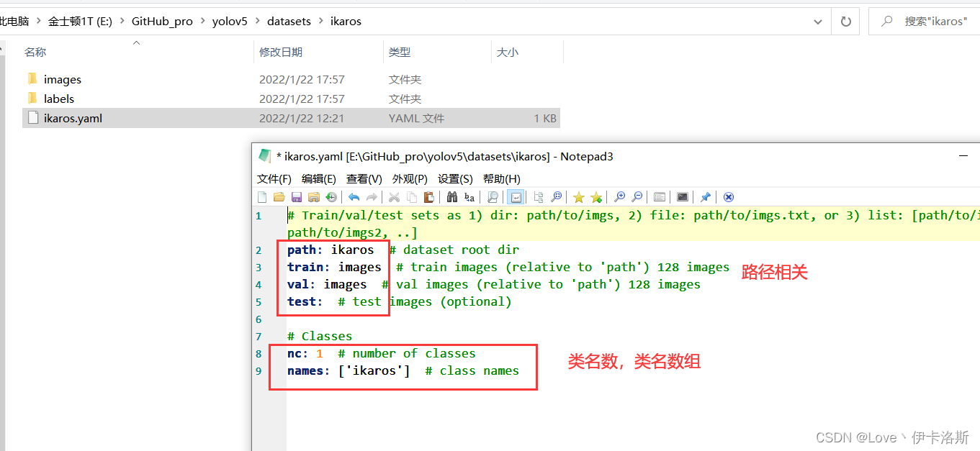Open Replace with the 'ba' icon
Viewport: 980px width, 451px height.
click(469, 197)
